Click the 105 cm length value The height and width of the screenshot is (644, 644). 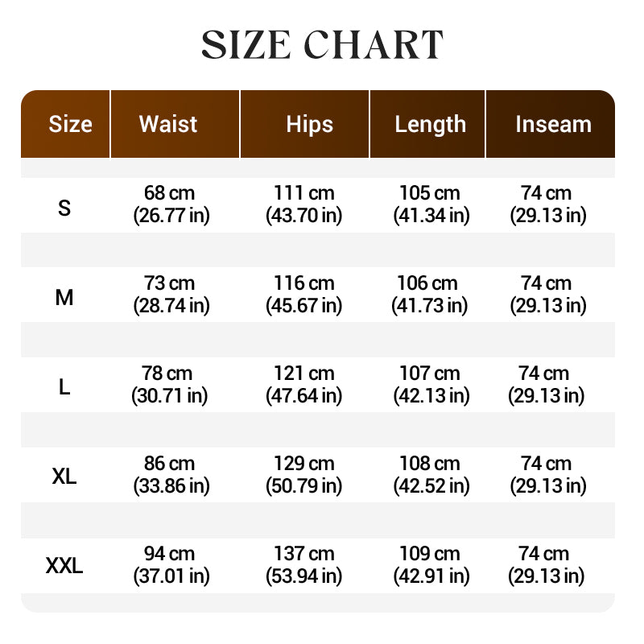pos(430,194)
